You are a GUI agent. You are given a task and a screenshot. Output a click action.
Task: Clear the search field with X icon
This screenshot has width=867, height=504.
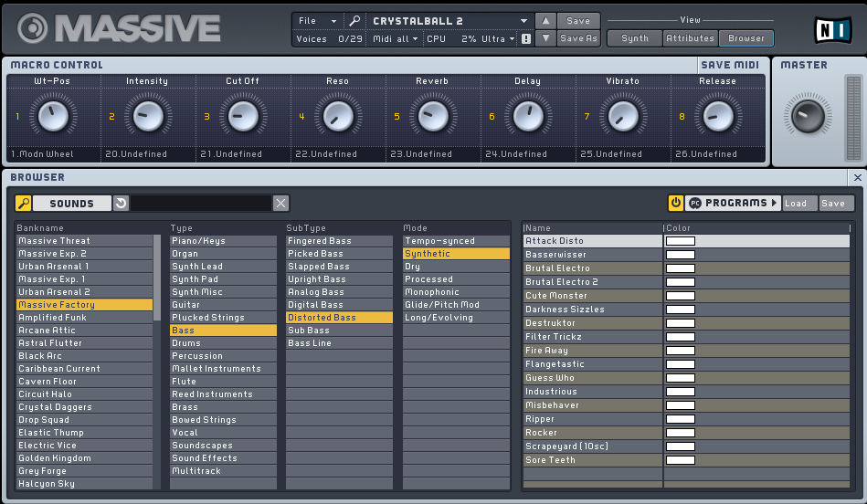pyautogui.click(x=281, y=204)
